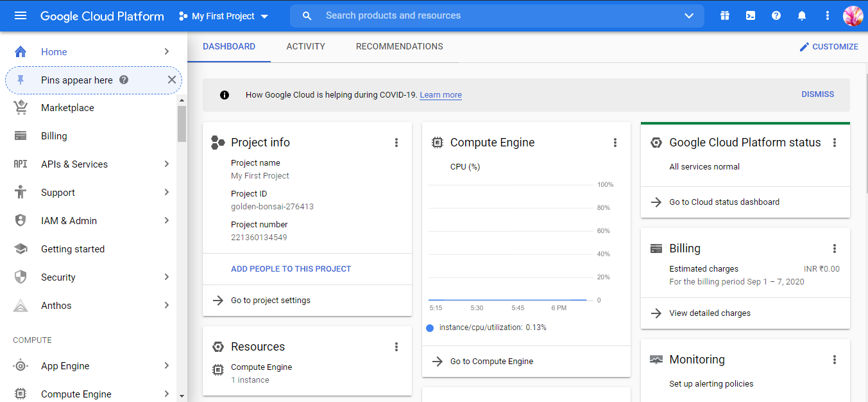The height and width of the screenshot is (402, 868).
Task: Activate Cloud Shell from the top bar
Action: coord(751,15)
